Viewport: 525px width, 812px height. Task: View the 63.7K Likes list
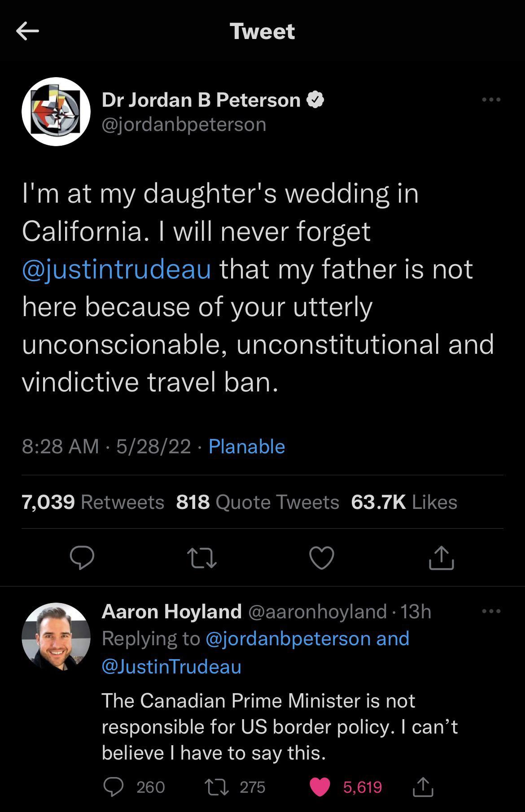click(403, 503)
